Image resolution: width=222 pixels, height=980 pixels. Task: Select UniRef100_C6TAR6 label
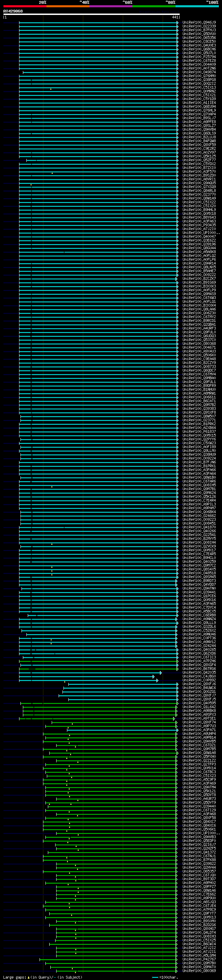(199, 481)
